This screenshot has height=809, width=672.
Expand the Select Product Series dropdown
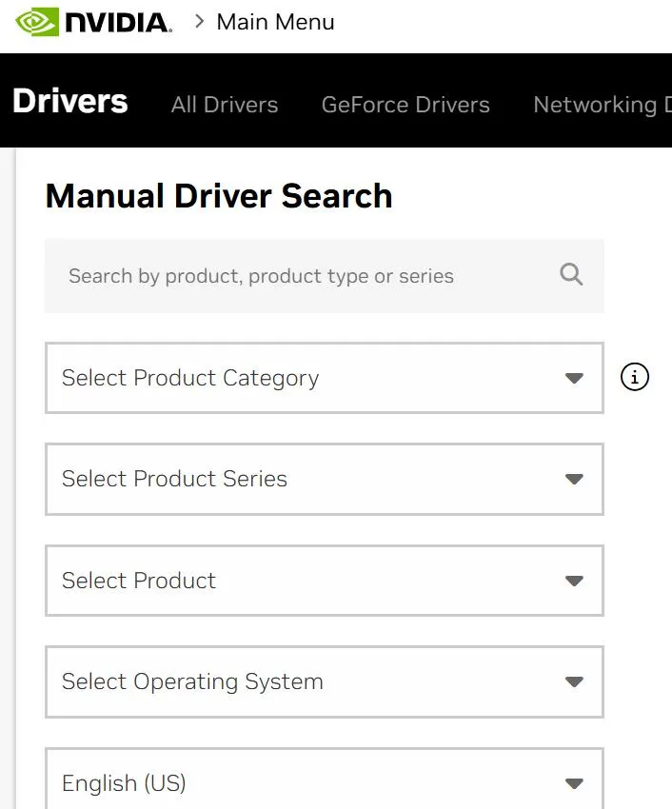click(305, 479)
